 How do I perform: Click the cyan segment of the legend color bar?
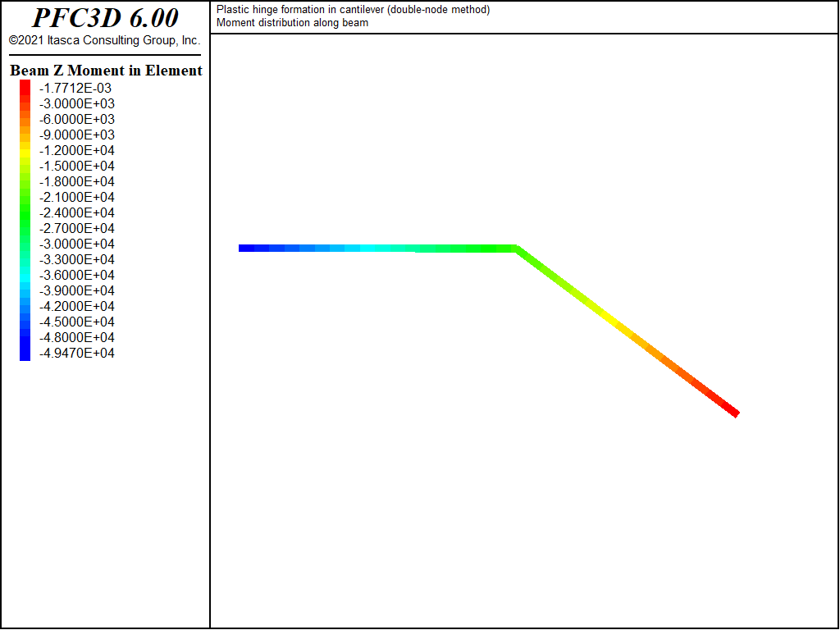click(25, 276)
